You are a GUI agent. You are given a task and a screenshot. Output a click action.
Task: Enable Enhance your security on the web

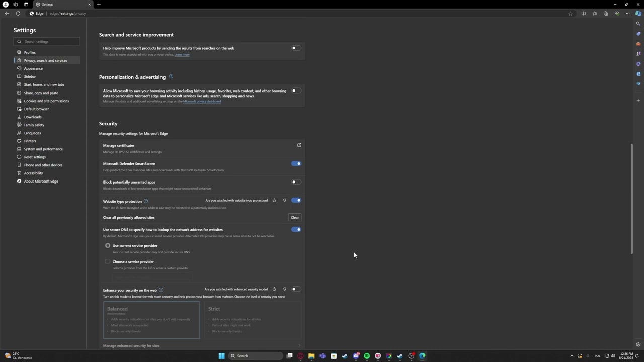[x=296, y=289]
